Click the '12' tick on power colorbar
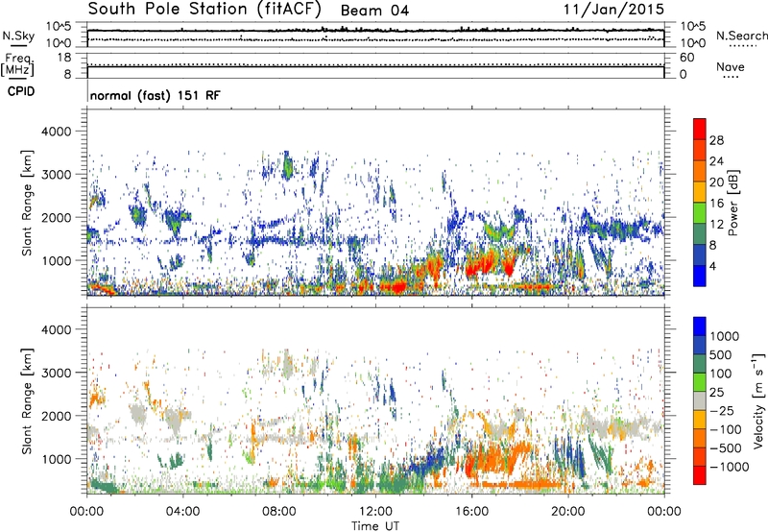This screenshot has width=768, height=532. [x=716, y=225]
